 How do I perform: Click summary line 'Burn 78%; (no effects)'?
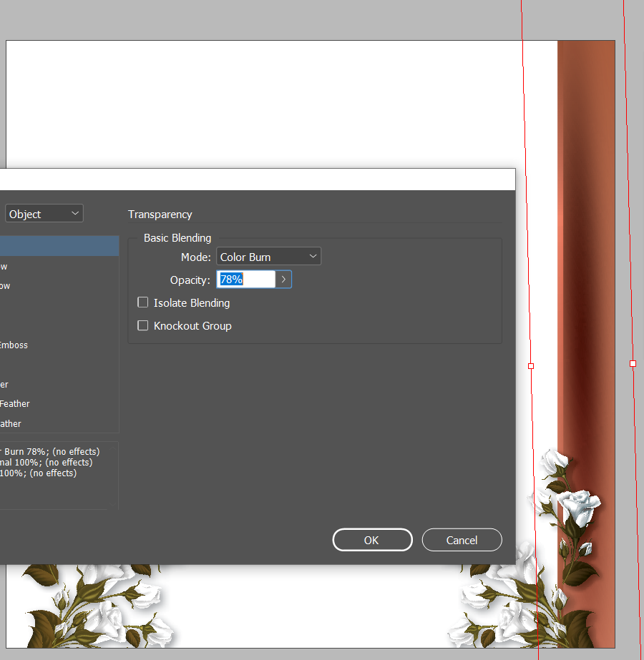(x=51, y=452)
